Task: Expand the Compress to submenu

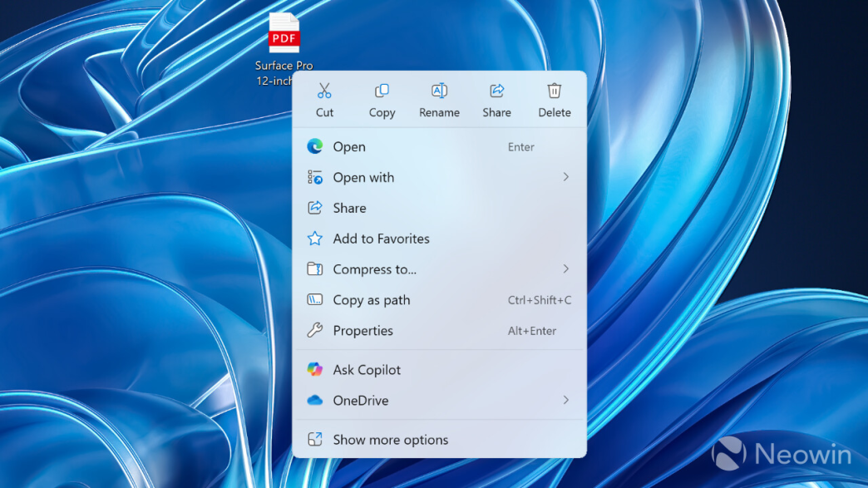Action: point(565,269)
